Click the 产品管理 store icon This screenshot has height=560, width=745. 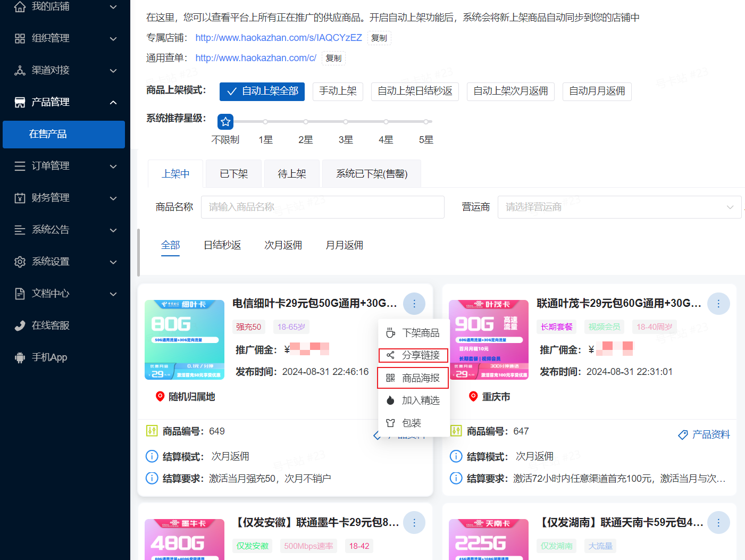20,102
